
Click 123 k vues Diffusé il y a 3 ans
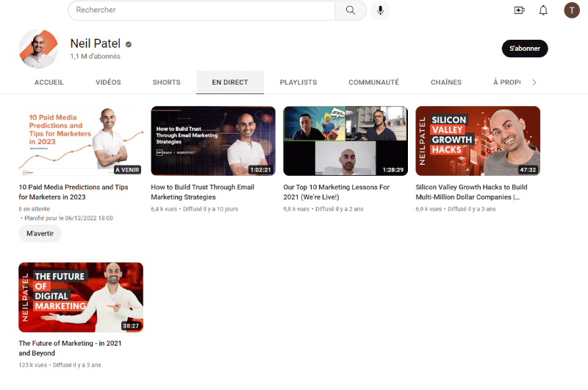(x=60, y=365)
